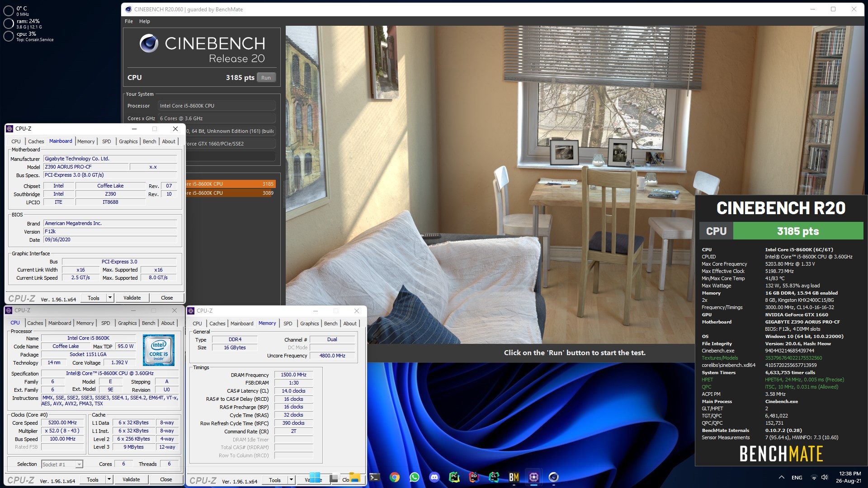Screen dimensions: 868x488
Task: Click the Wi-Fi network tray icon
Action: (x=814, y=477)
